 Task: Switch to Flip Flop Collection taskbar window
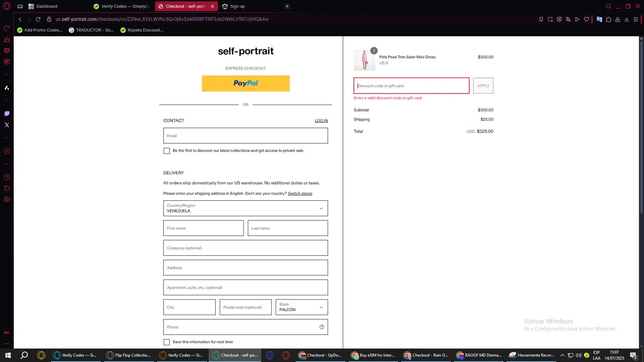coord(128,355)
